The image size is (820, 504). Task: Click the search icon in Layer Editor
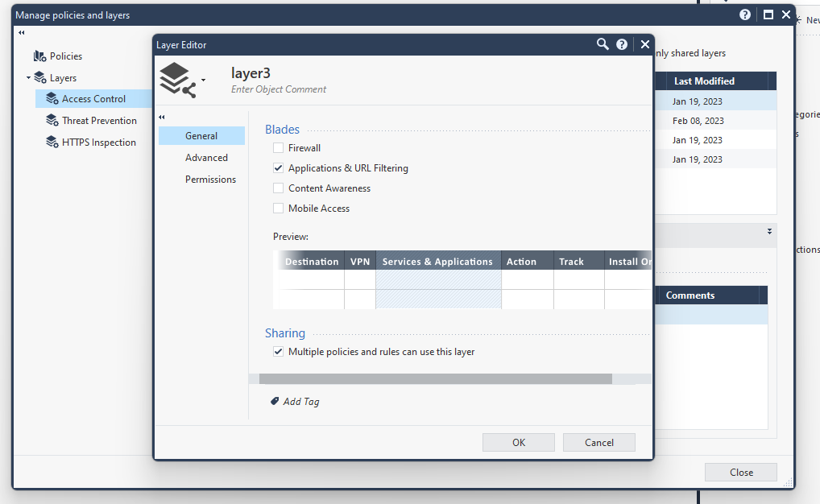[x=602, y=44]
